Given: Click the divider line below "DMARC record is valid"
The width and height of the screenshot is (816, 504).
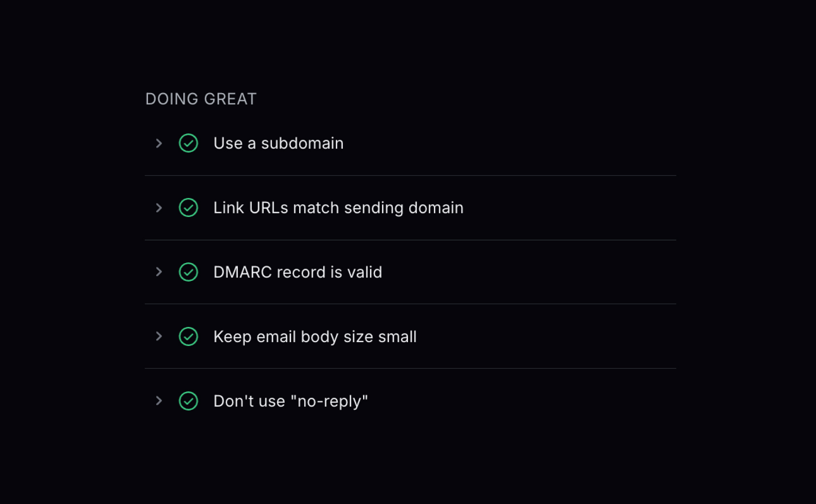Looking at the screenshot, I should (x=410, y=304).
